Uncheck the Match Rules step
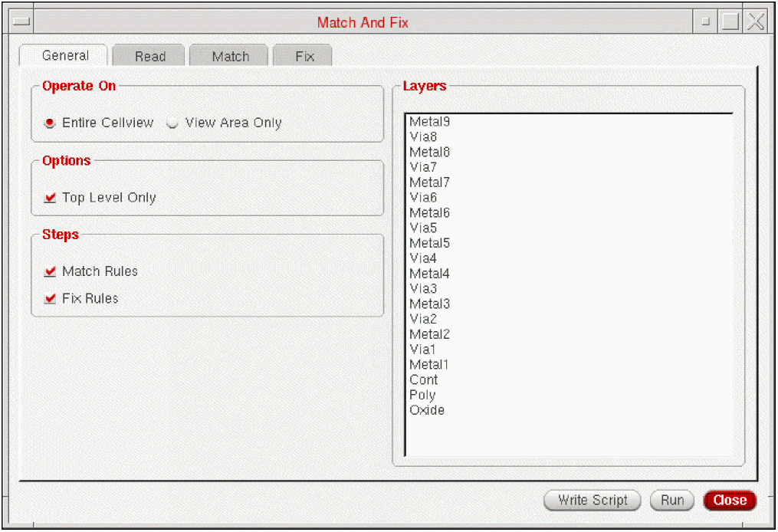This screenshot has height=532, width=778. (50, 271)
